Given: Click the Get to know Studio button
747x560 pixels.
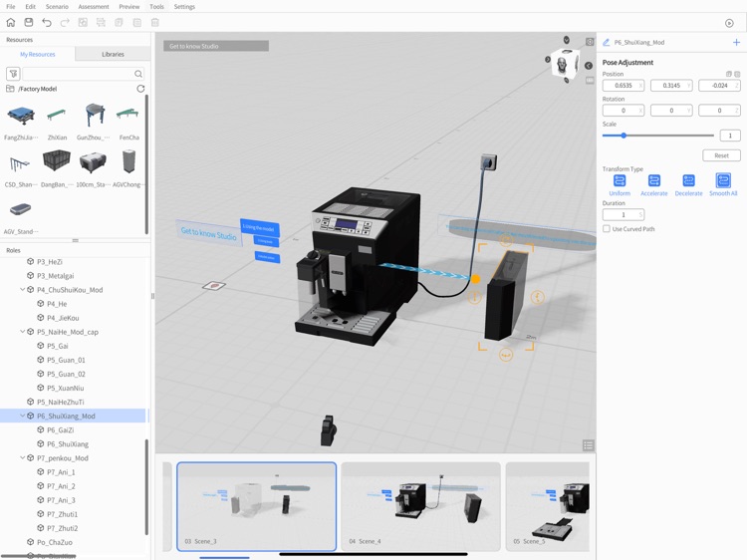Looking at the screenshot, I should click(216, 46).
